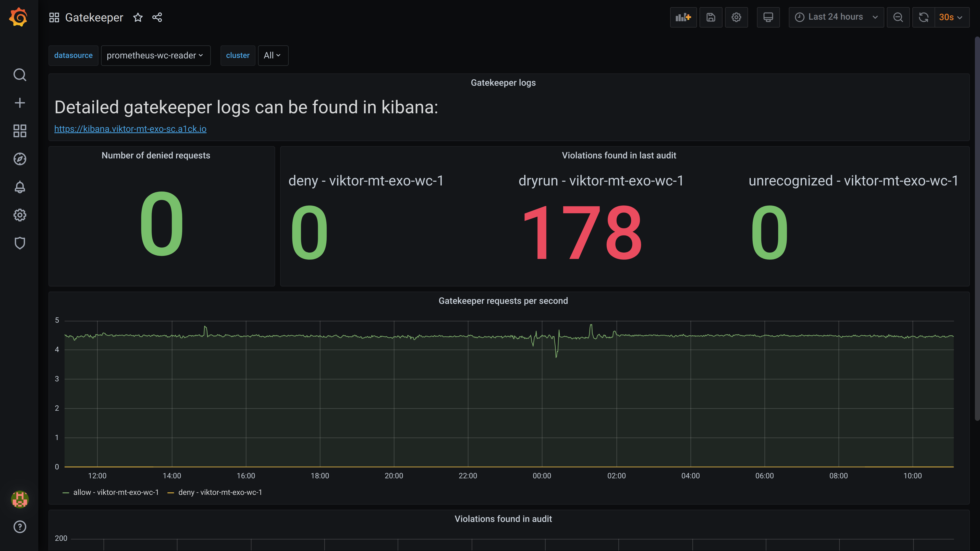Click the denied requests 0 value
Image resolution: width=980 pixels, height=551 pixels.
(162, 224)
